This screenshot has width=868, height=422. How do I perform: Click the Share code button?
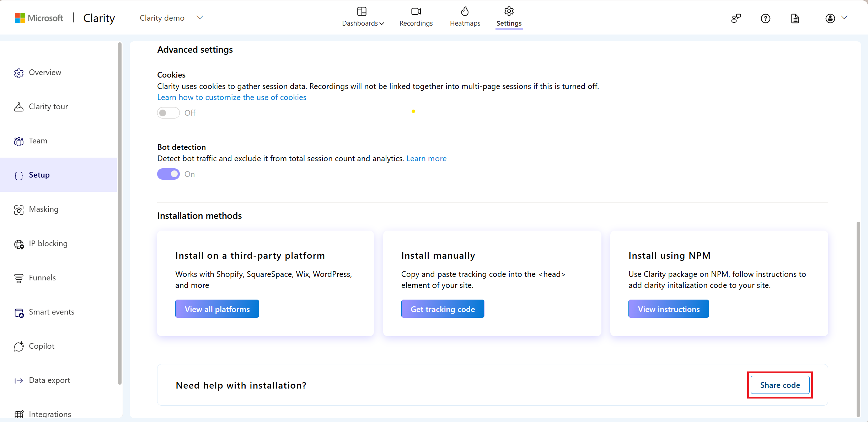click(779, 385)
